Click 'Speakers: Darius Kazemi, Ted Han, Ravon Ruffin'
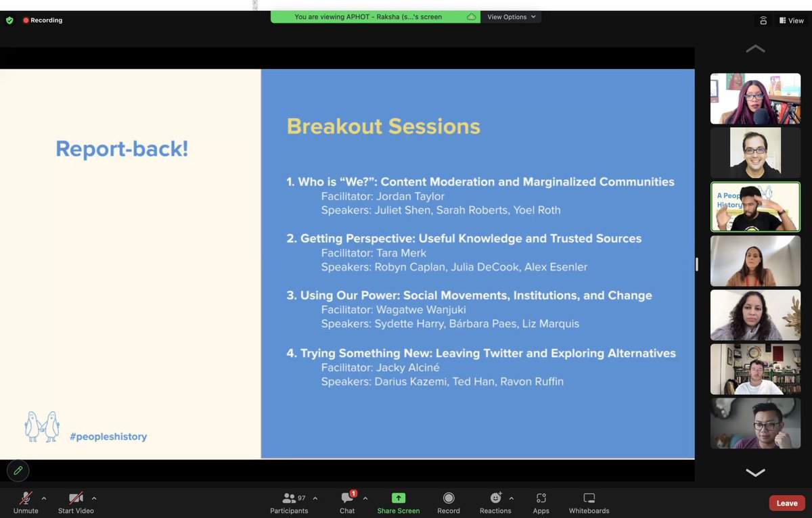This screenshot has width=812, height=518. pos(443,381)
